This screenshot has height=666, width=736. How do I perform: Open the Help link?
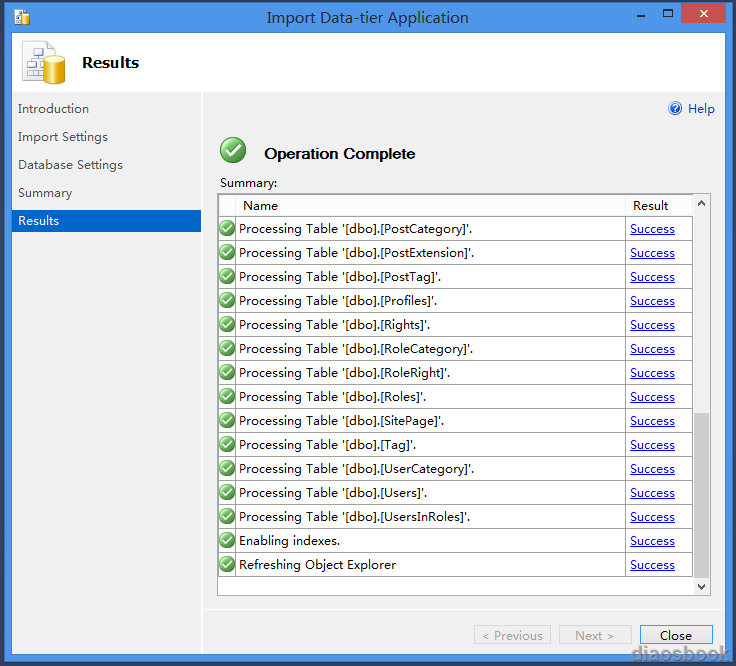pyautogui.click(x=701, y=109)
